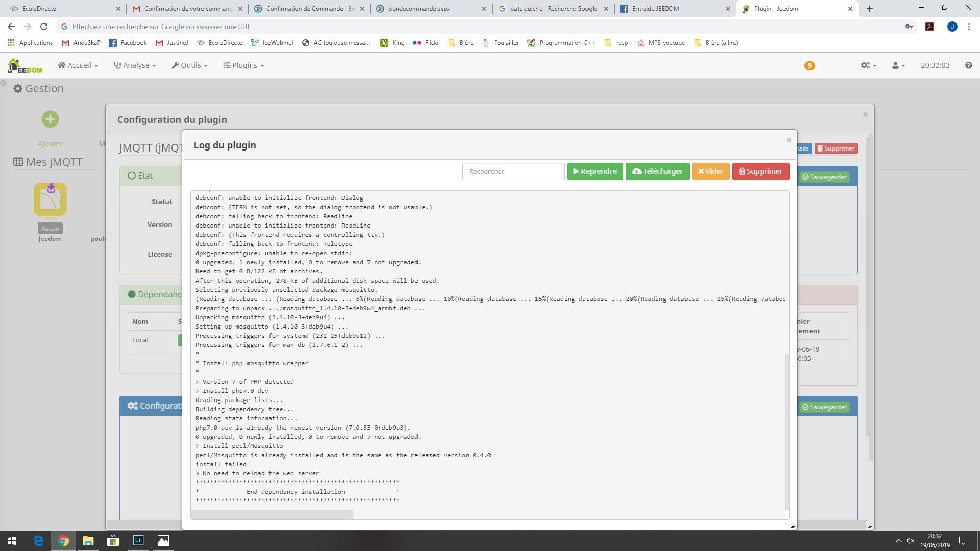Open a new browser tab

click(x=869, y=9)
